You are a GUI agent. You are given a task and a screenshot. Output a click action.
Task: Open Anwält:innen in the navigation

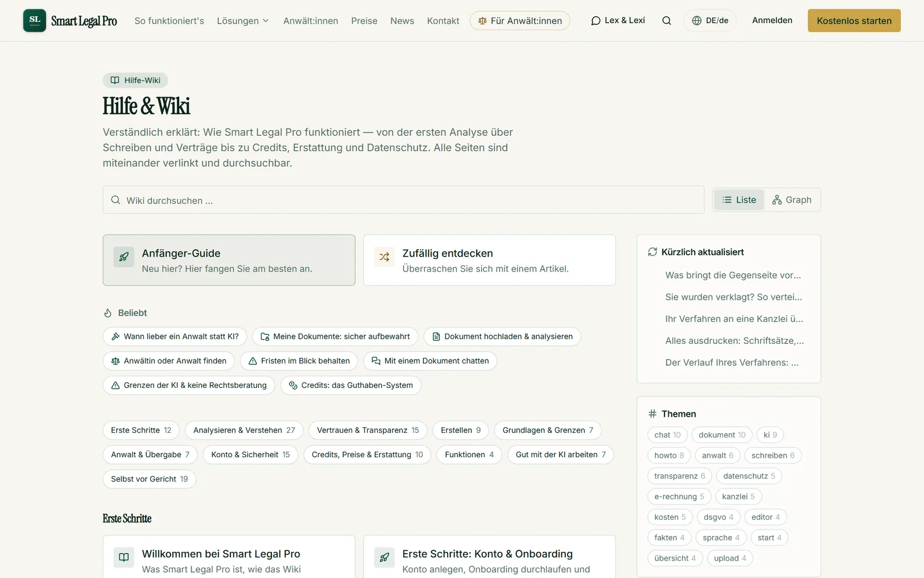click(311, 21)
